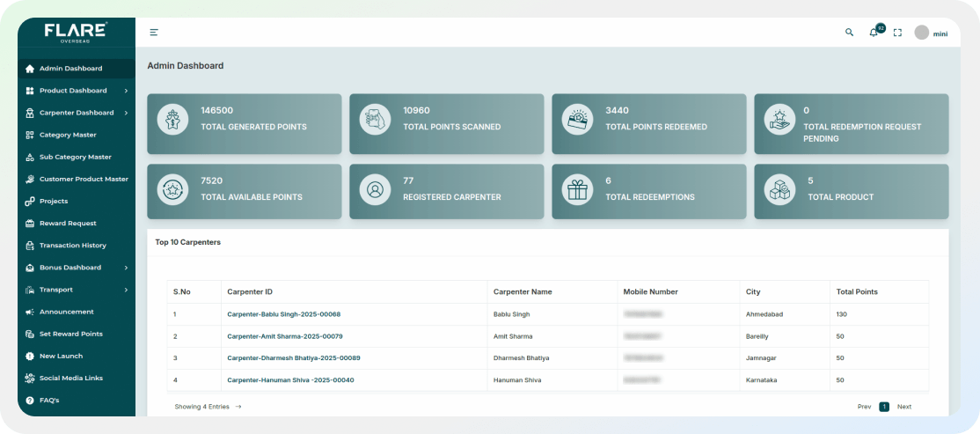The height and width of the screenshot is (434, 980).
Task: Click the Bonus Dashboard icon
Action: tap(29, 268)
